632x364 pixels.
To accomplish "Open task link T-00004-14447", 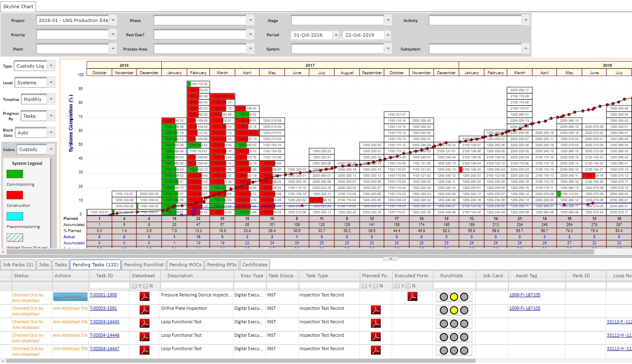I will coord(105,349).
